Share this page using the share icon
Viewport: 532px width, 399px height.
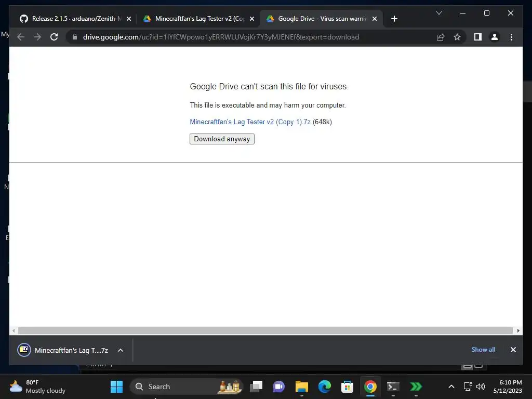[x=441, y=37]
